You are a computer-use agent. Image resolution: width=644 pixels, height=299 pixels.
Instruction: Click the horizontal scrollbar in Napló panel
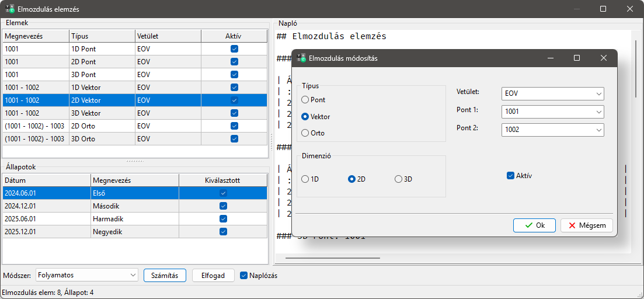tap(333, 258)
